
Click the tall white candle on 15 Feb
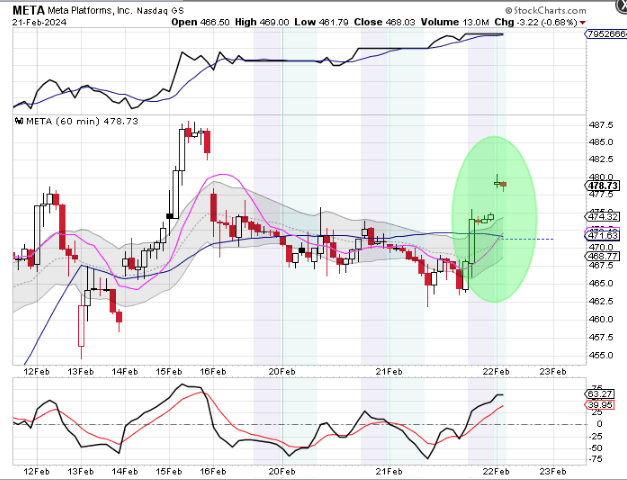pos(184,150)
